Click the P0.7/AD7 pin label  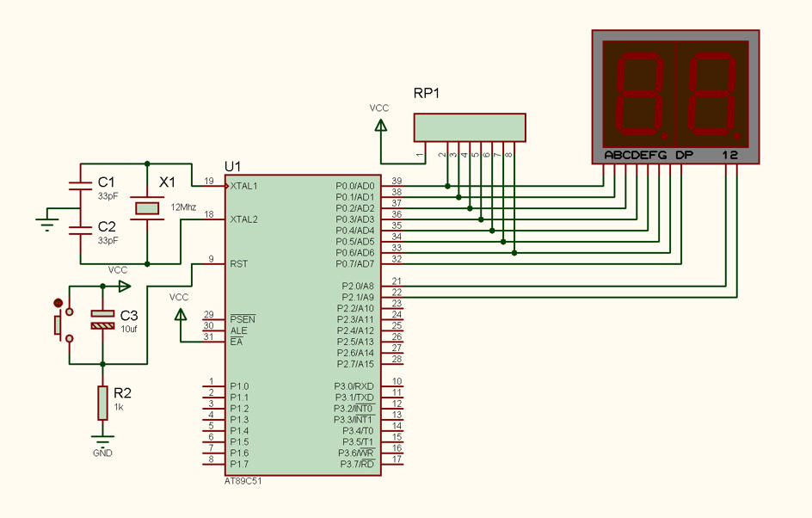354,263
